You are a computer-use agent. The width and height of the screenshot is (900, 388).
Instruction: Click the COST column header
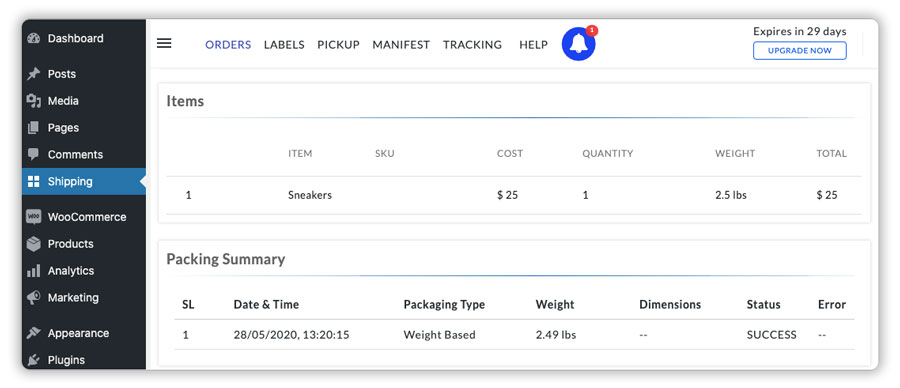coord(510,154)
